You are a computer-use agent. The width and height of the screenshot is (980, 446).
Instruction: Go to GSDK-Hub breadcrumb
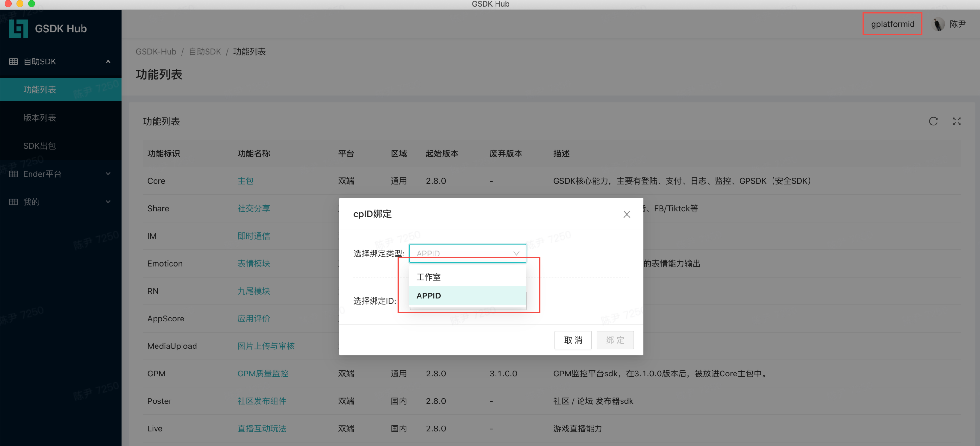tap(156, 51)
